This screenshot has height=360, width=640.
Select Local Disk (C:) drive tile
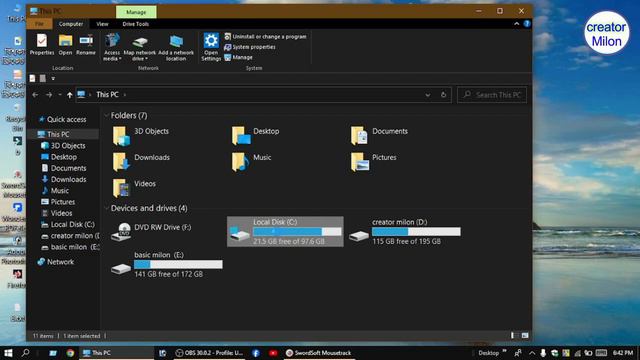click(285, 231)
